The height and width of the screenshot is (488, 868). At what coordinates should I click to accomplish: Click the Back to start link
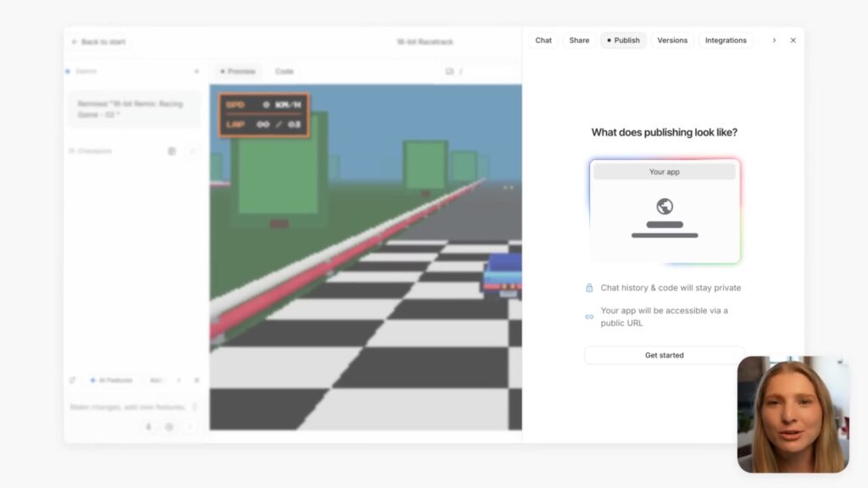(98, 42)
